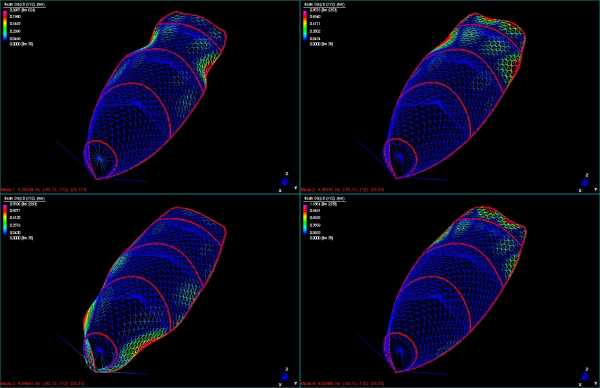Click the rainbow color legend in bottom-right viewport
Image resolution: width=600 pixels, height=388 pixels.
305,219
